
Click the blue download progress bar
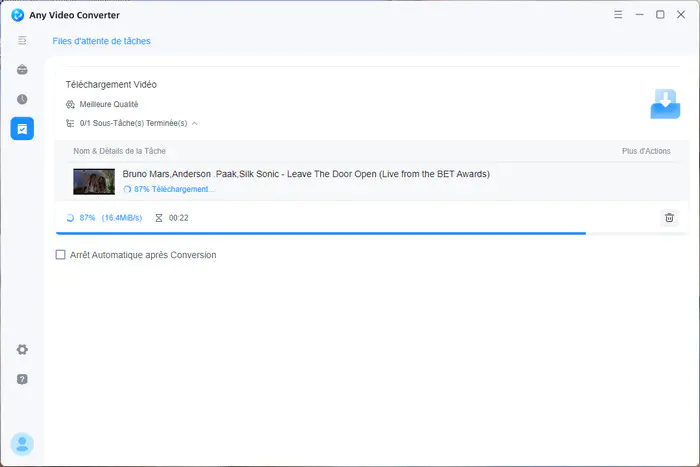click(320, 233)
